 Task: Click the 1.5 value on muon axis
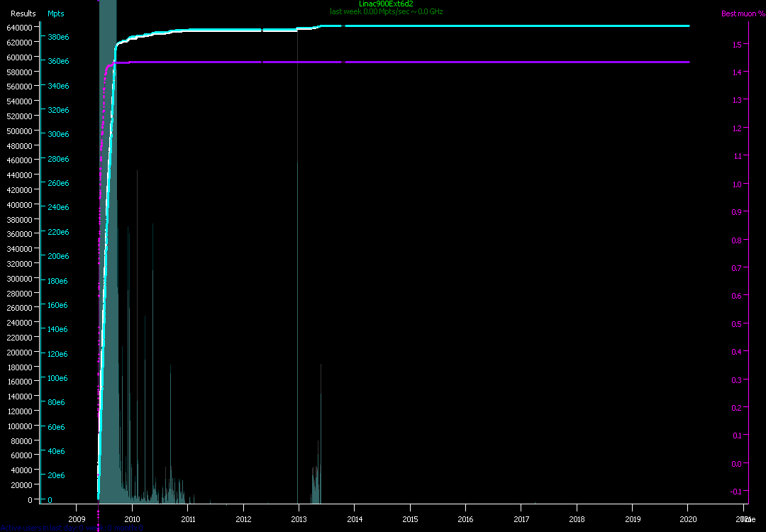click(x=736, y=44)
